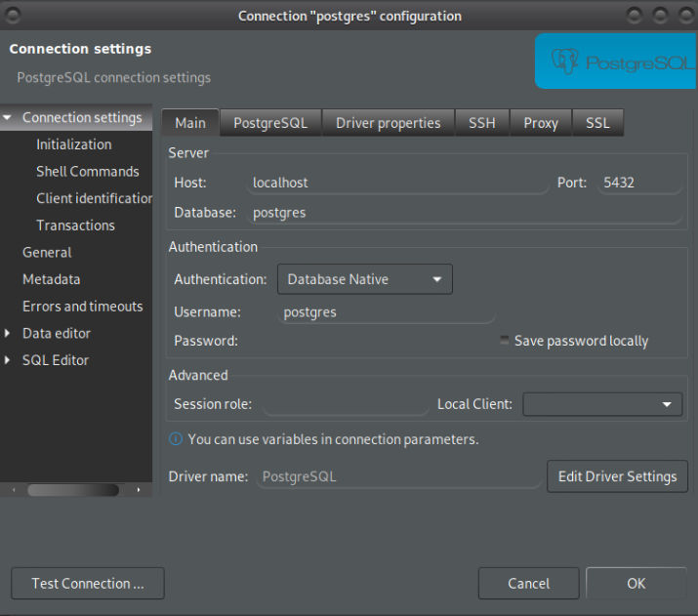Click the sidebar scroll right arrow
This screenshot has width=698, height=616.
[x=139, y=490]
